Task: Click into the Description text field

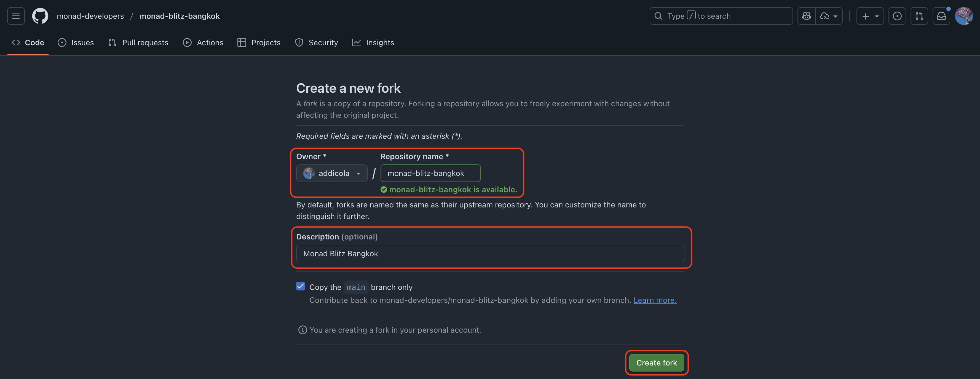Action: pyautogui.click(x=490, y=253)
